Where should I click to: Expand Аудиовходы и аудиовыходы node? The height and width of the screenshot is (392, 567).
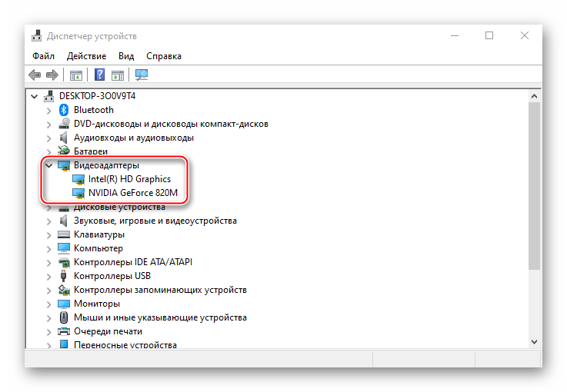pos(48,138)
